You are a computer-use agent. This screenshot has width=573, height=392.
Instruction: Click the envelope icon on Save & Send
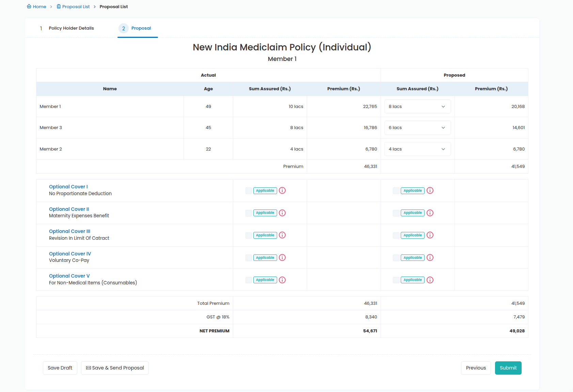[89, 368]
